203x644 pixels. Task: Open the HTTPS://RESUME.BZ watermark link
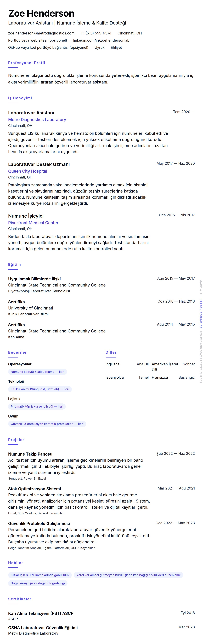pyautogui.click(x=200, y=310)
